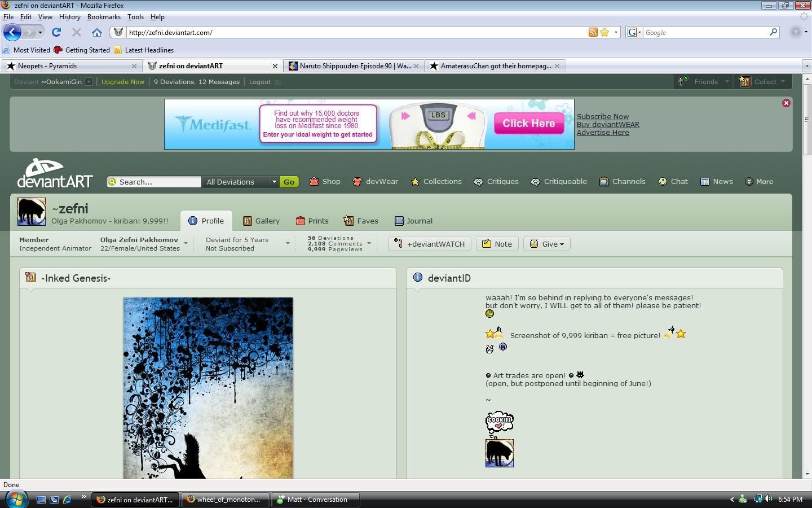Open the All Deviations search dropdown
812x508 pixels.
241,182
